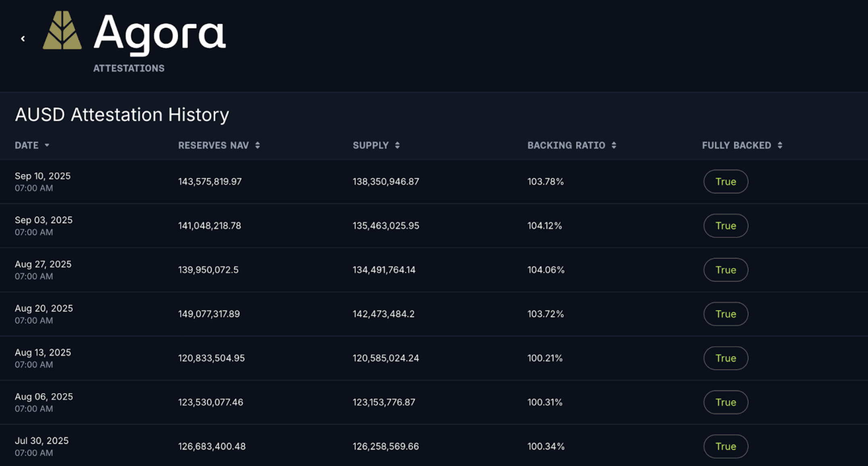Sort table by DATE header
The image size is (868, 466).
(27, 146)
